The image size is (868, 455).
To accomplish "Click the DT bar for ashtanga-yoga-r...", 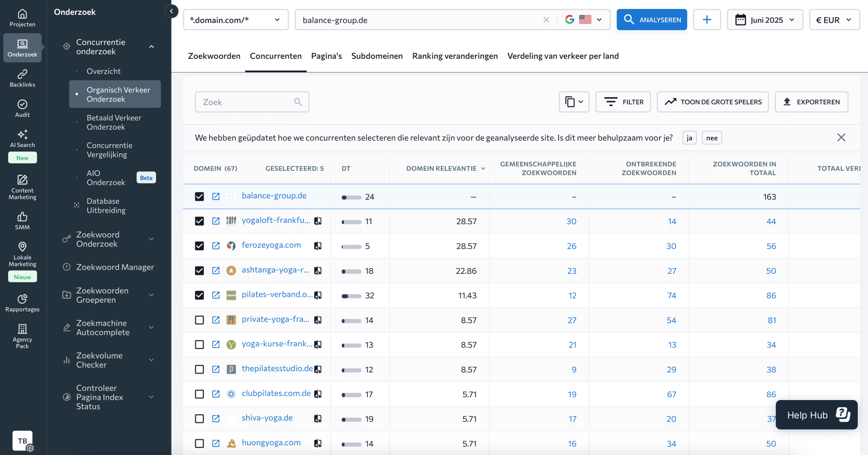I will coord(351,271).
